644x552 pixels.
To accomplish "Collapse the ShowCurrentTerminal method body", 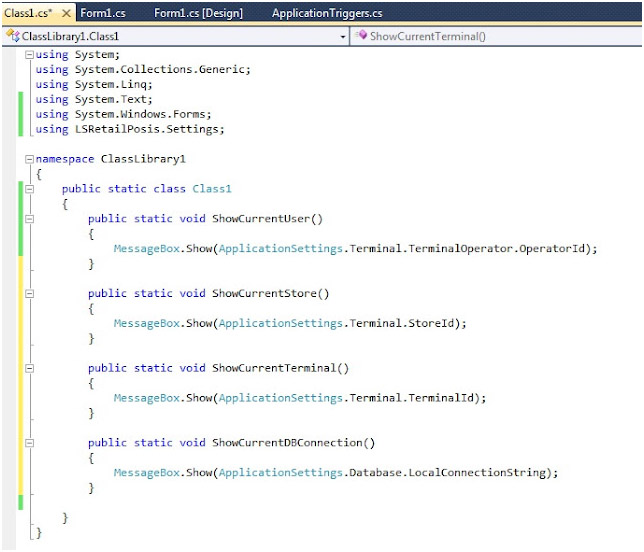I will click(x=28, y=368).
